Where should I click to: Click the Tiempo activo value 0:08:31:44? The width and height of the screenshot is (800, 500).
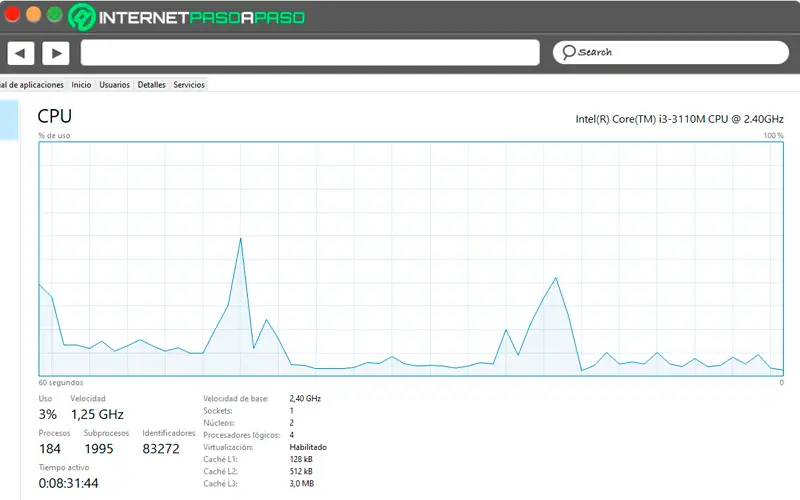pos(68,483)
